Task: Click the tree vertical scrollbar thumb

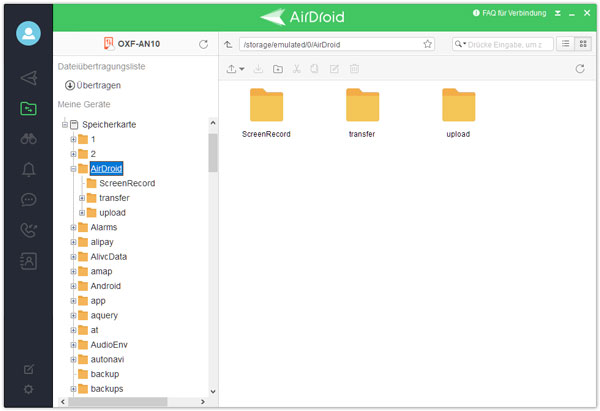Action: tap(213, 153)
